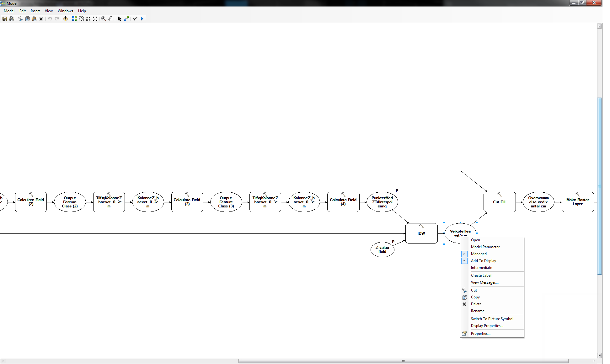Select the IDW tool box
This screenshot has width=610, height=364.
click(421, 233)
